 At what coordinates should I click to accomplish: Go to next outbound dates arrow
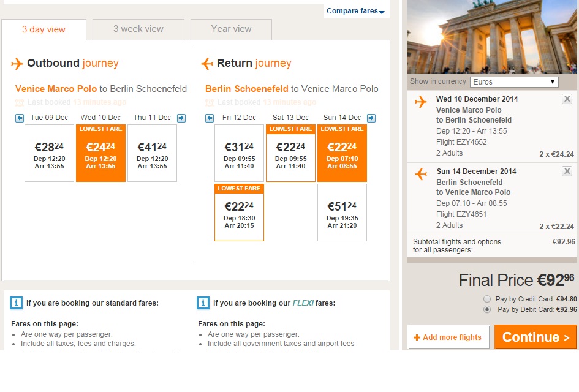coord(181,118)
